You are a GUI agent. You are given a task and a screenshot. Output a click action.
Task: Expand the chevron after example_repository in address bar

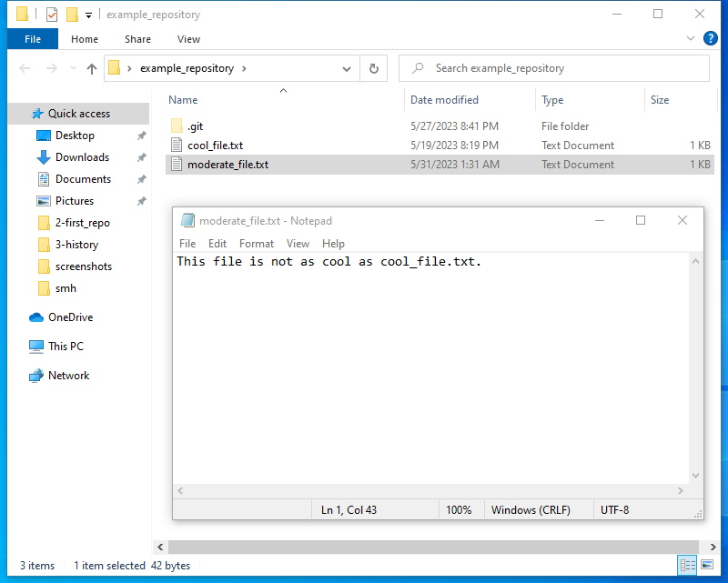pyautogui.click(x=244, y=69)
